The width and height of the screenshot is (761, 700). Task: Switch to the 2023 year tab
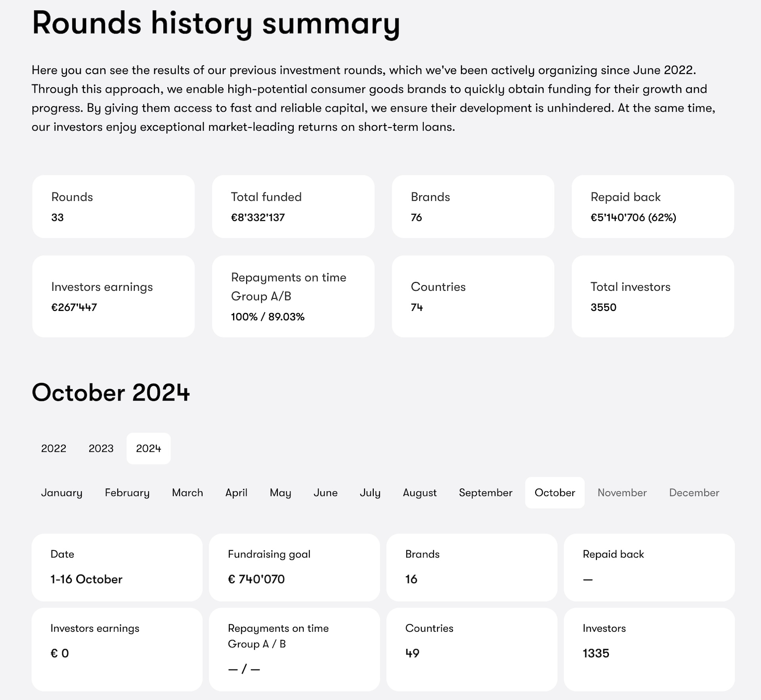pyautogui.click(x=101, y=448)
